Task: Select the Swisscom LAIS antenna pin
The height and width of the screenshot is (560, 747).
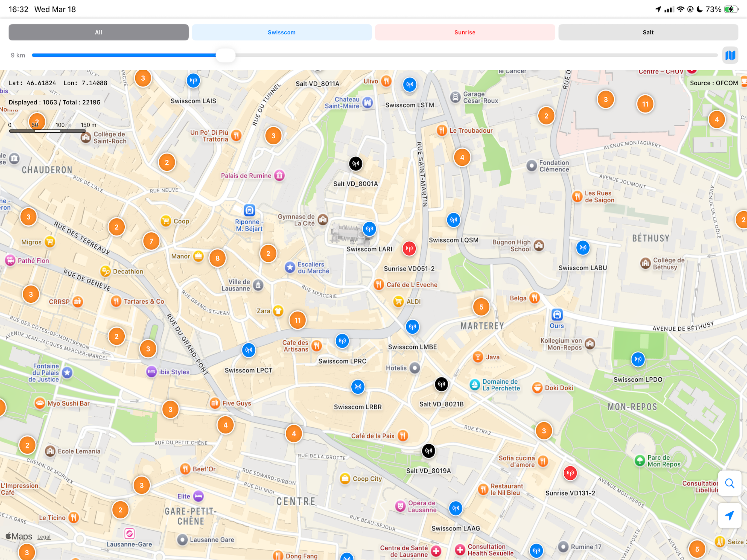Action: (x=193, y=81)
